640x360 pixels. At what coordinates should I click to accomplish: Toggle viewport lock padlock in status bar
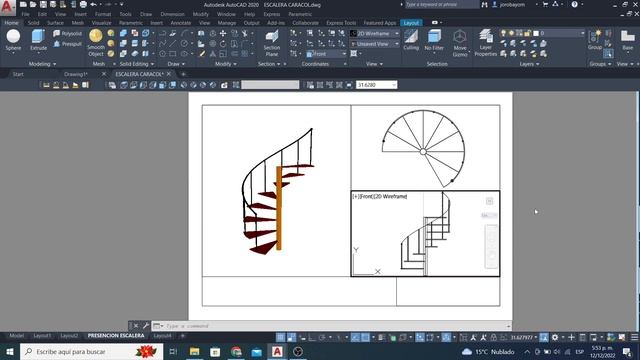[x=493, y=337]
